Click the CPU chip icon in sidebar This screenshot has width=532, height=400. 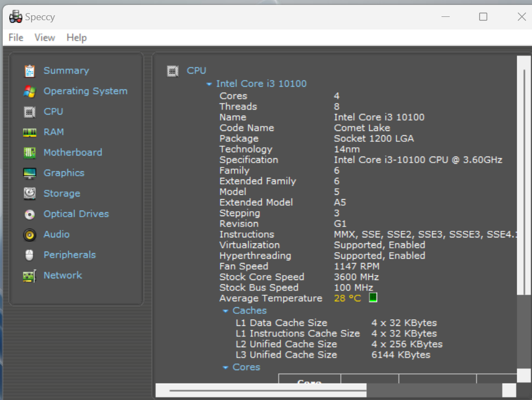(x=29, y=112)
